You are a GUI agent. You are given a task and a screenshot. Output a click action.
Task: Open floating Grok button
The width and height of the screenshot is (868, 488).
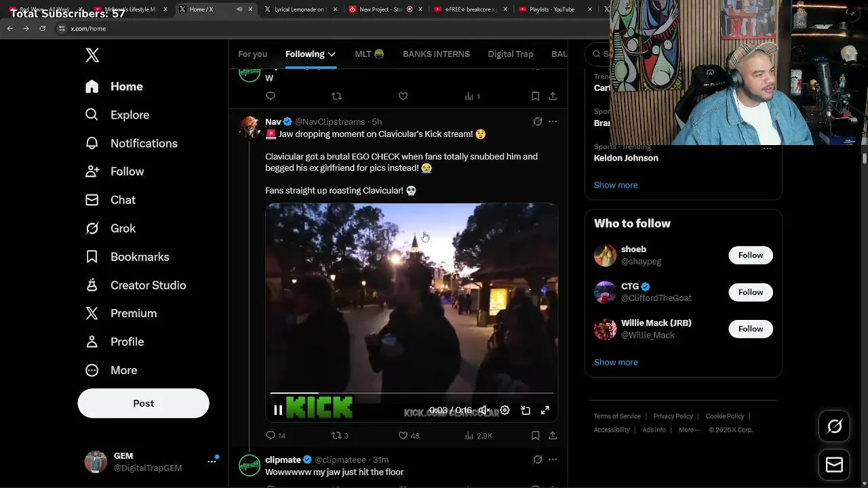click(x=834, y=426)
